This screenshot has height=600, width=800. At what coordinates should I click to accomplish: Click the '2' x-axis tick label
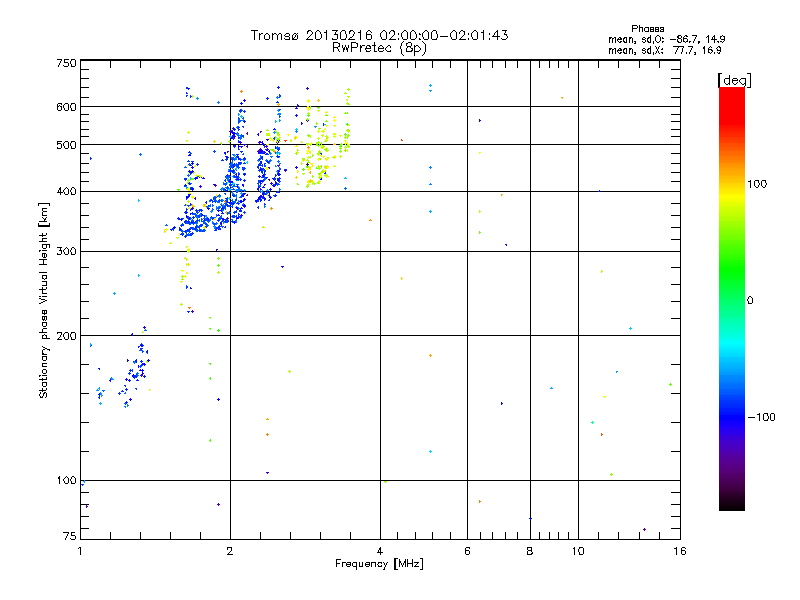230,551
